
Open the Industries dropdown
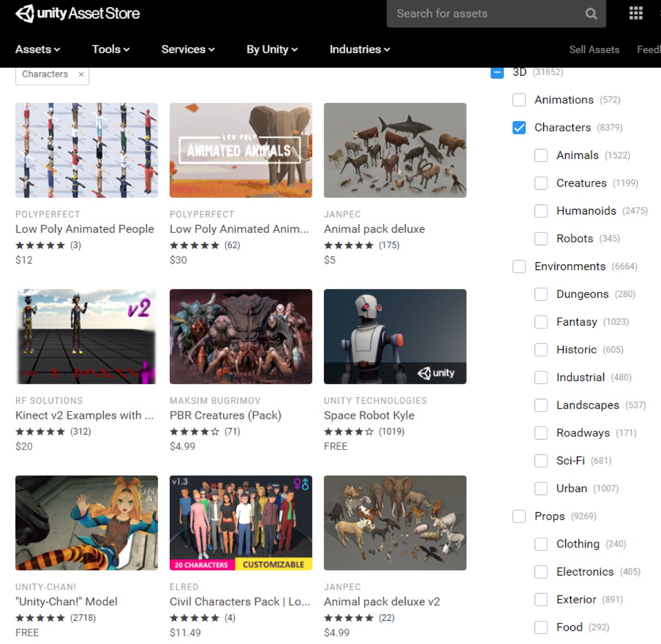(360, 50)
